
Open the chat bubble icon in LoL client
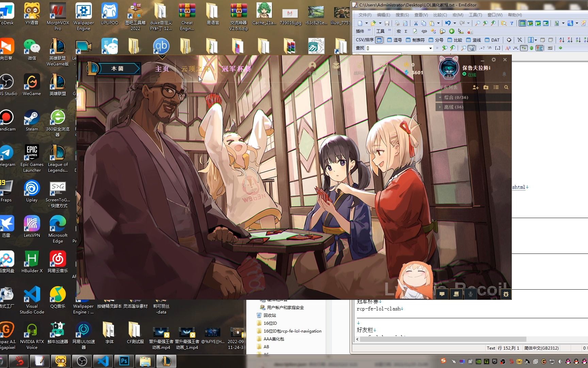pyautogui.click(x=442, y=294)
